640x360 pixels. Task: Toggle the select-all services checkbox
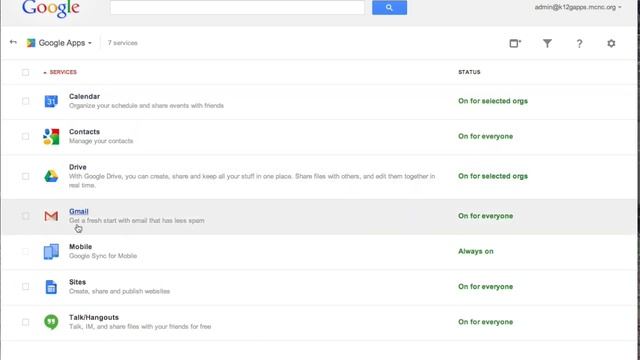coord(25,72)
